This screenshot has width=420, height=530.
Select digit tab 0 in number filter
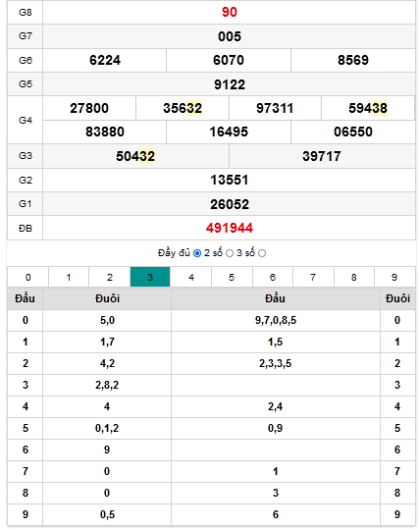click(28, 277)
